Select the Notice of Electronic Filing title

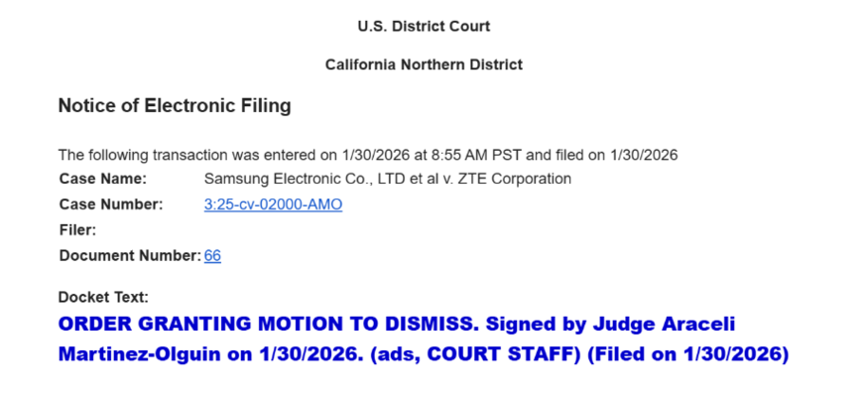pyautogui.click(x=175, y=106)
